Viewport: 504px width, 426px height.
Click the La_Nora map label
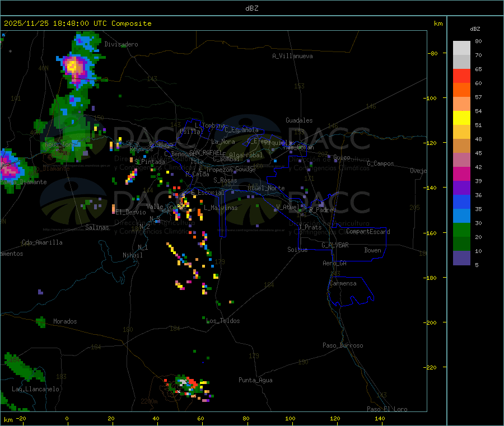pos(223,142)
